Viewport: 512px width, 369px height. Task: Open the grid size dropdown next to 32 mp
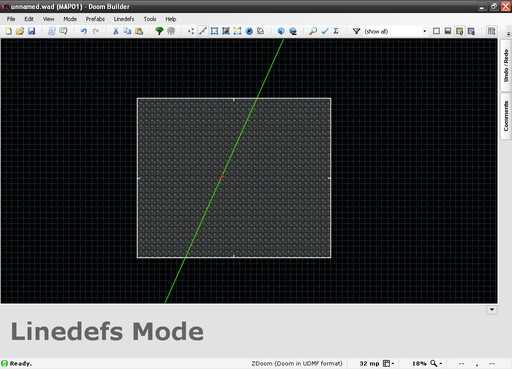coord(388,363)
